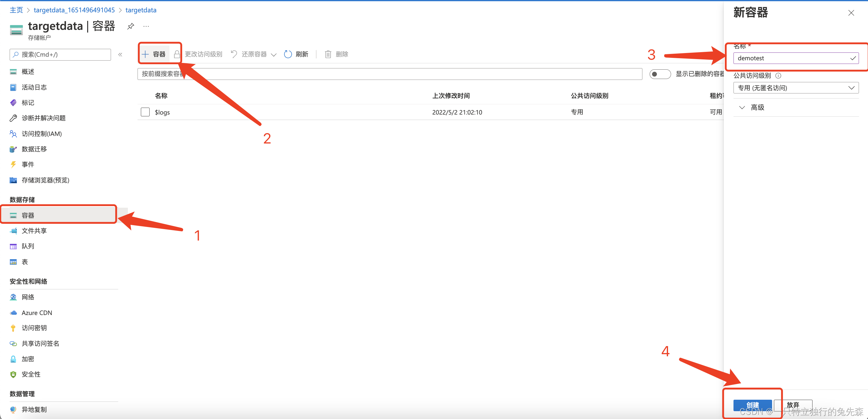Click the targetdata breadcrumb link

(x=141, y=10)
